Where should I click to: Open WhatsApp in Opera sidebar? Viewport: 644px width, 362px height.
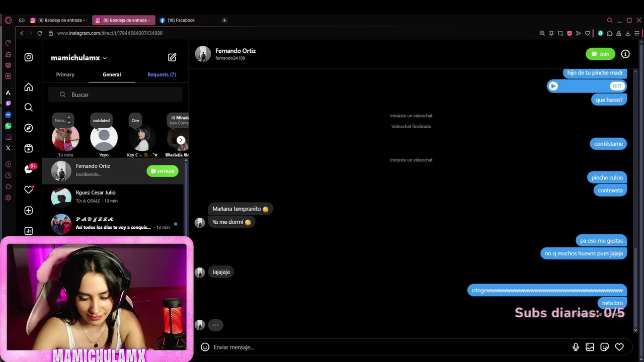click(8, 126)
